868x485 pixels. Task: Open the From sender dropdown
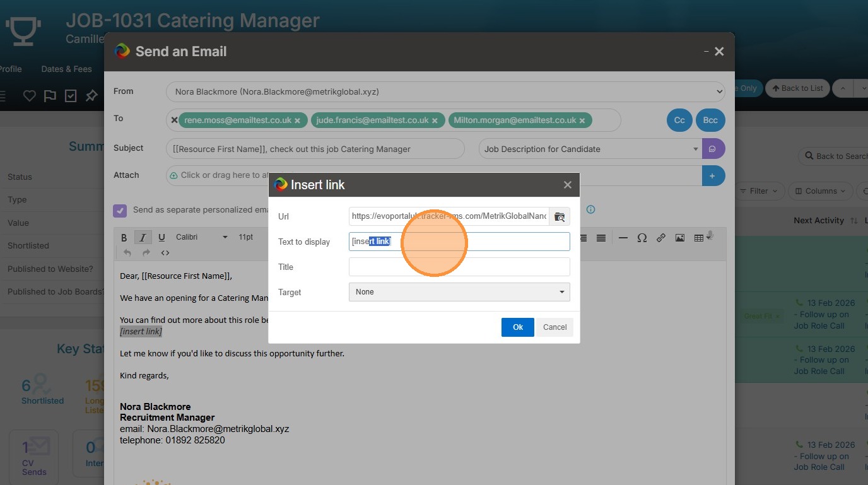click(446, 91)
